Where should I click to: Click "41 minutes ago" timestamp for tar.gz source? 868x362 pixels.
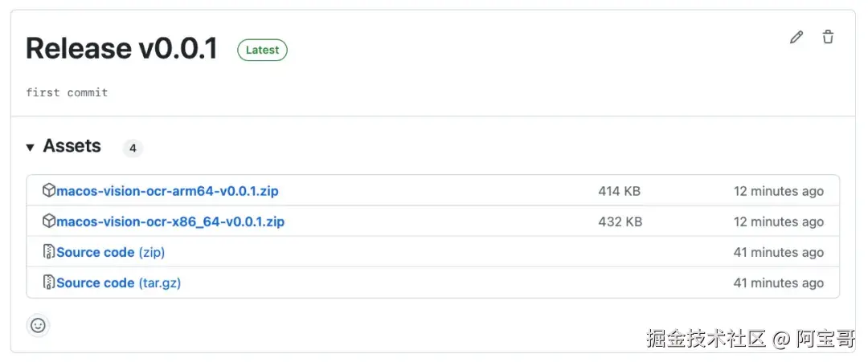pos(778,283)
